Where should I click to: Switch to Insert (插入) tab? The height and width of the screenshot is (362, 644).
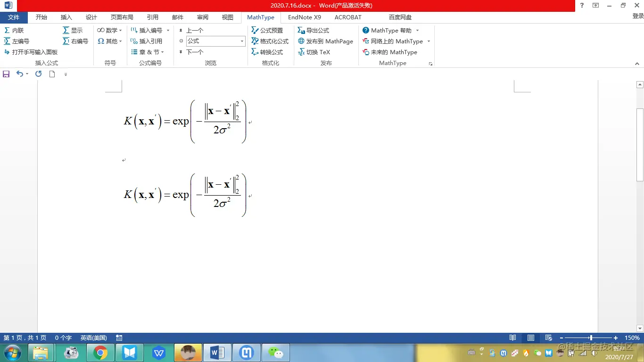pyautogui.click(x=66, y=17)
